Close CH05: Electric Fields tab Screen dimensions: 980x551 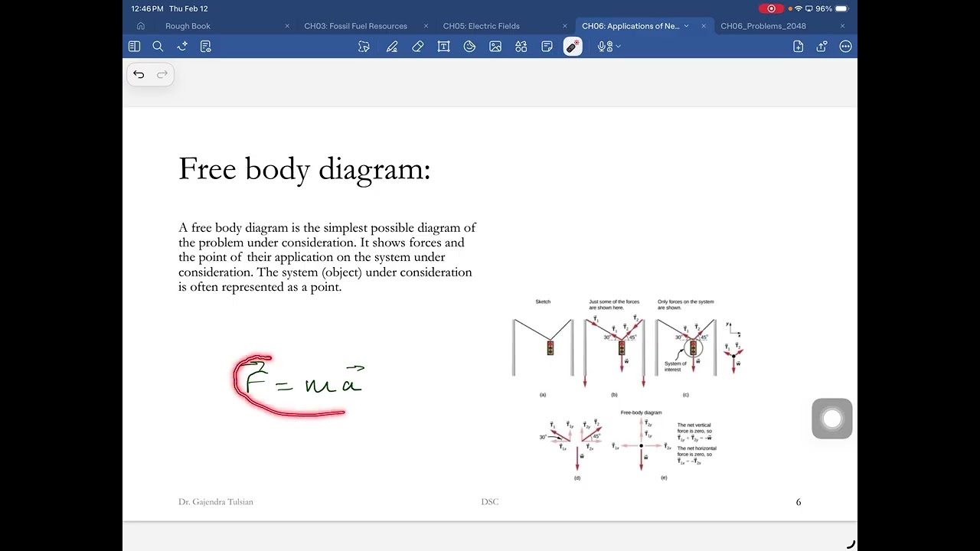coord(565,26)
